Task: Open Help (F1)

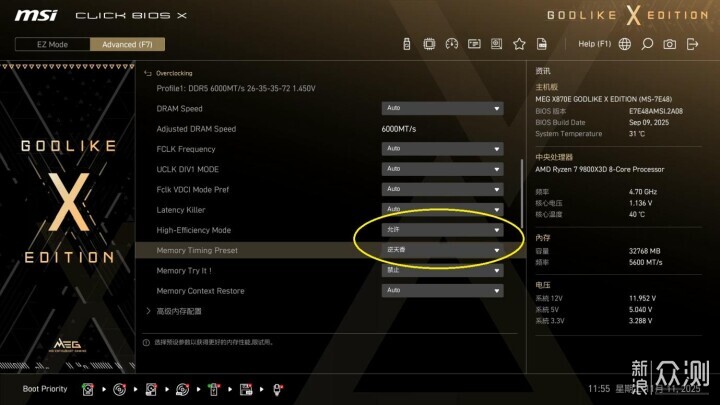Action: click(594, 44)
